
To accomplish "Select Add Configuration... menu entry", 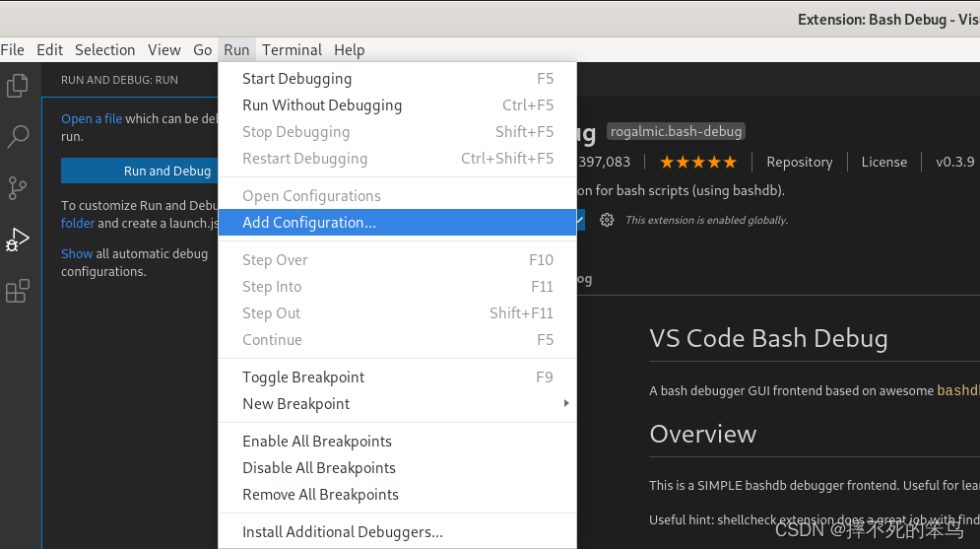I will pos(398,223).
